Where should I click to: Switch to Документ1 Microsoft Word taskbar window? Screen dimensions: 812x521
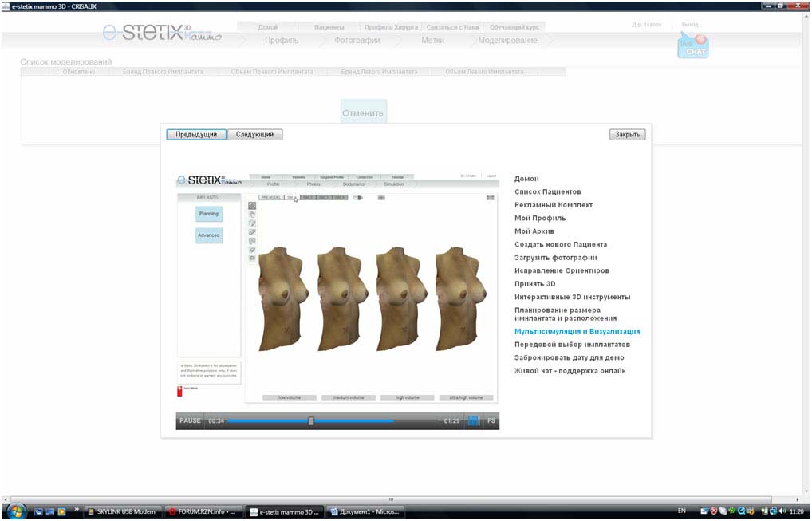367,511
